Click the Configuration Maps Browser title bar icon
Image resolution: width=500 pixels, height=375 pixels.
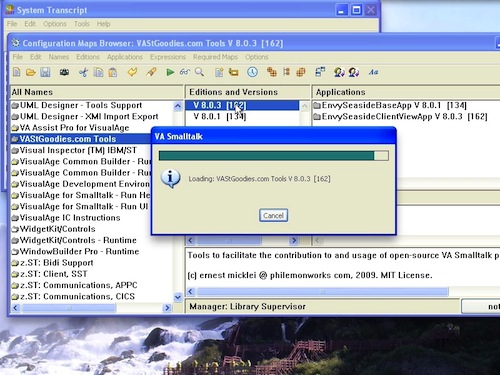[x=15, y=43]
